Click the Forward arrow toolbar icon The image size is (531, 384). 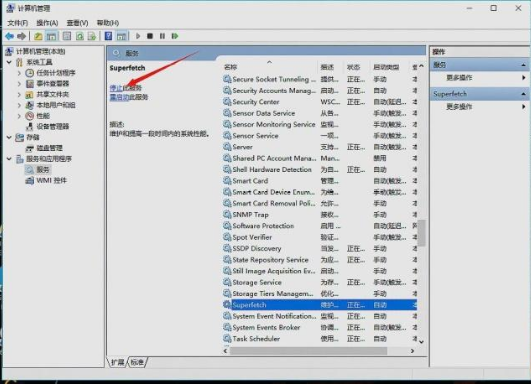pos(21,36)
